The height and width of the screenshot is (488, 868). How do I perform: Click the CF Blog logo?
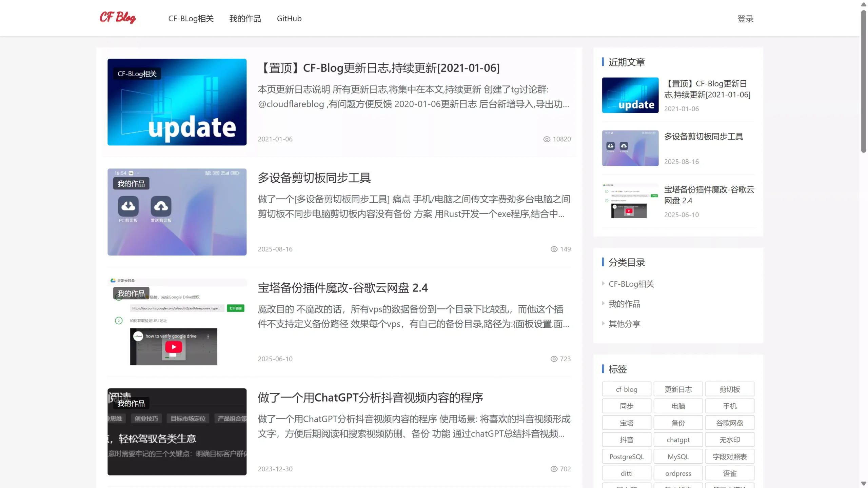[117, 18]
